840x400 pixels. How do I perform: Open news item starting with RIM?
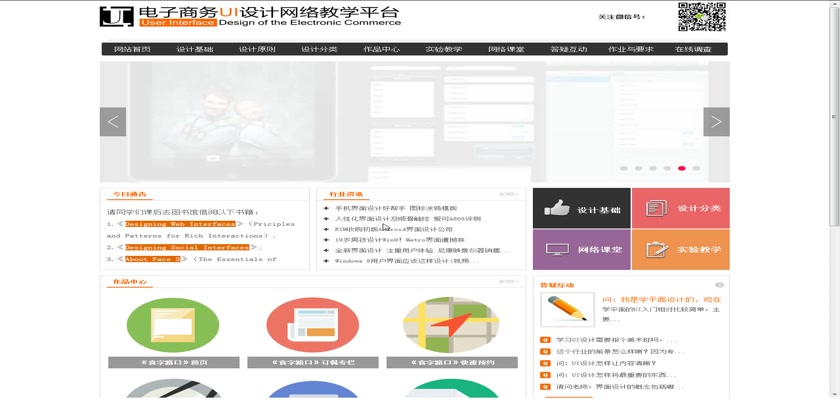point(394,229)
